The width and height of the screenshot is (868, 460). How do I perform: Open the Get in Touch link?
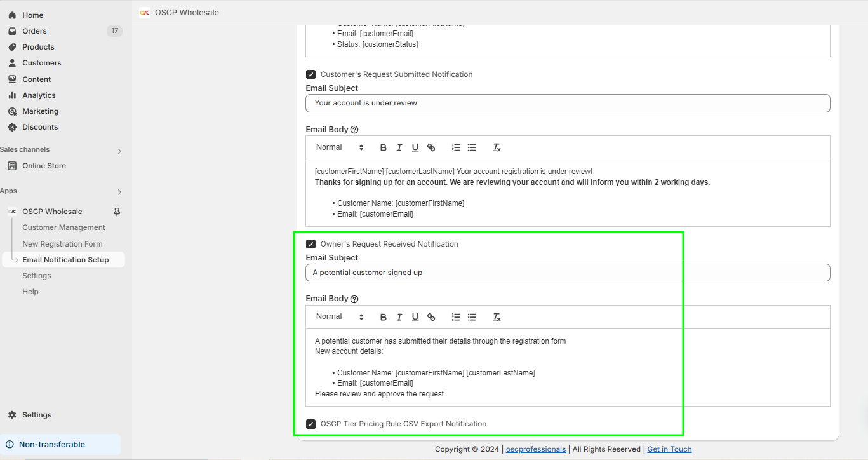pos(669,449)
